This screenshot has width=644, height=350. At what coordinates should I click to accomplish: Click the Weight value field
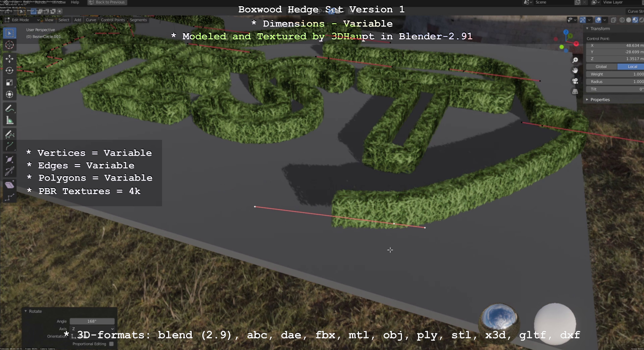[x=615, y=74]
